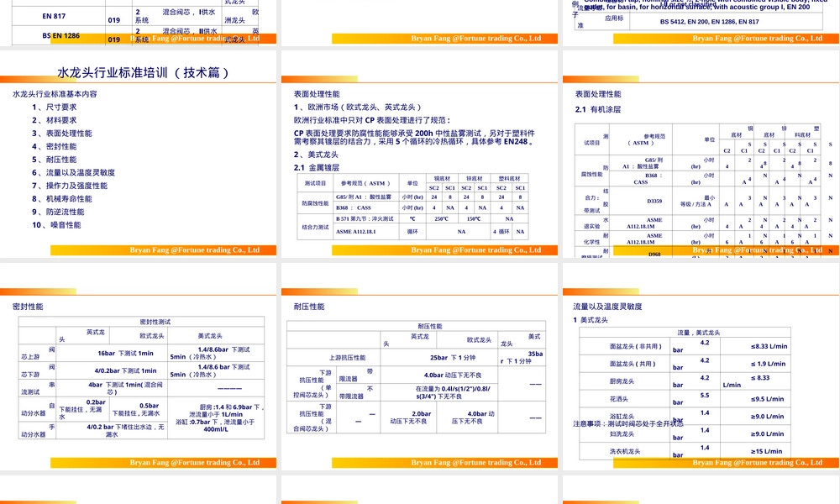840x504 pixels.
Task: Click the subheading 2、美式龙头
Action: [316, 155]
